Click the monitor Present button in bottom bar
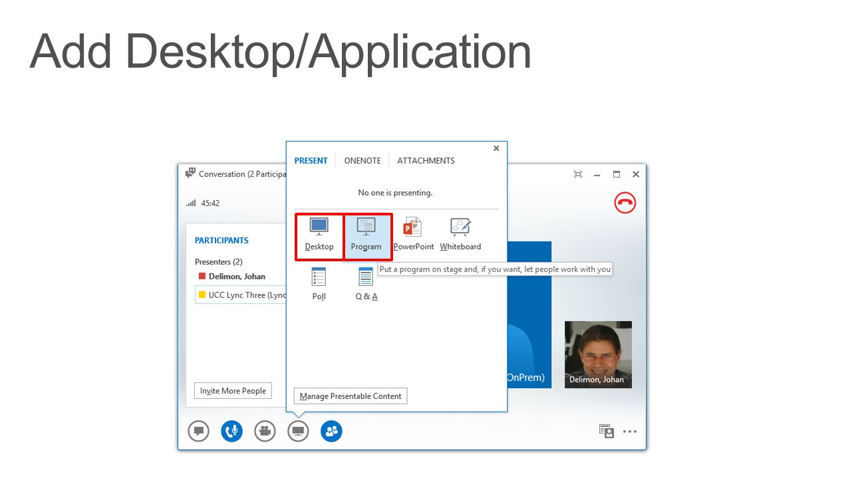The image size is (868, 488). pyautogui.click(x=298, y=431)
